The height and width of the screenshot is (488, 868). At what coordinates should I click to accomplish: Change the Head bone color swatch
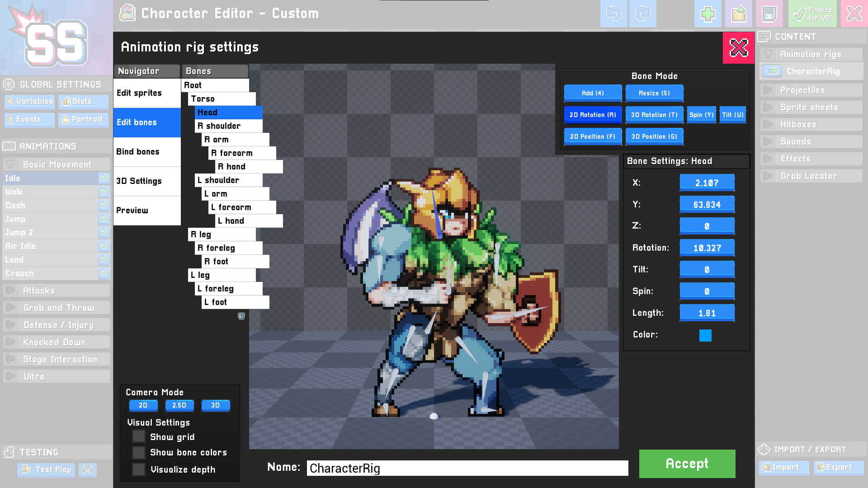706,336
